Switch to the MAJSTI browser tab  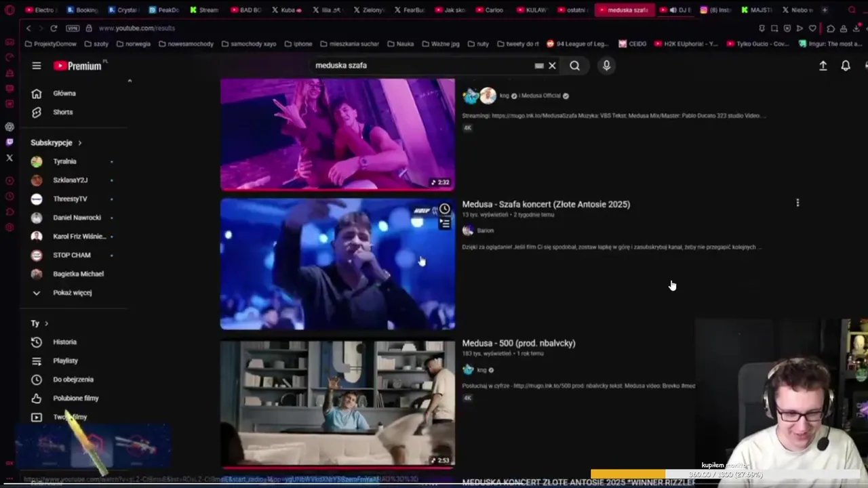756,10
